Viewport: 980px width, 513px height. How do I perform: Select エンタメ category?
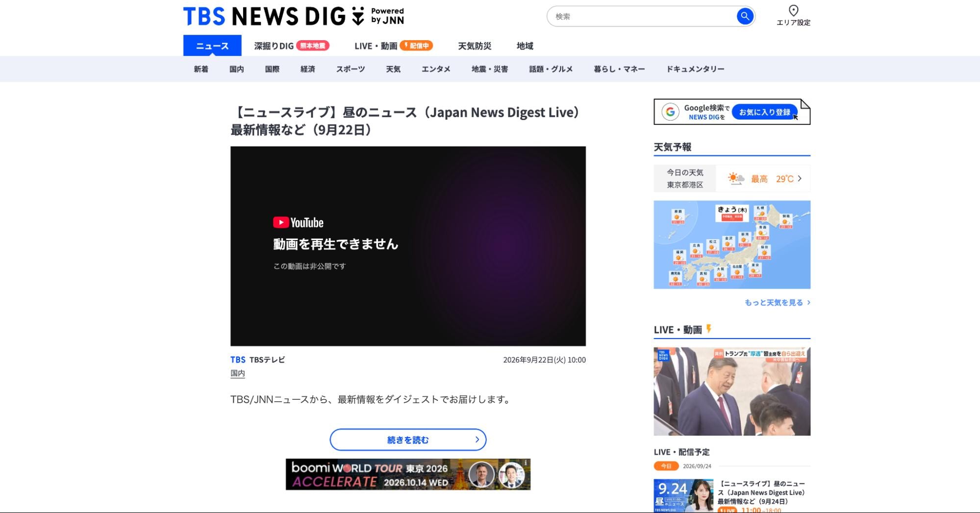(x=436, y=69)
